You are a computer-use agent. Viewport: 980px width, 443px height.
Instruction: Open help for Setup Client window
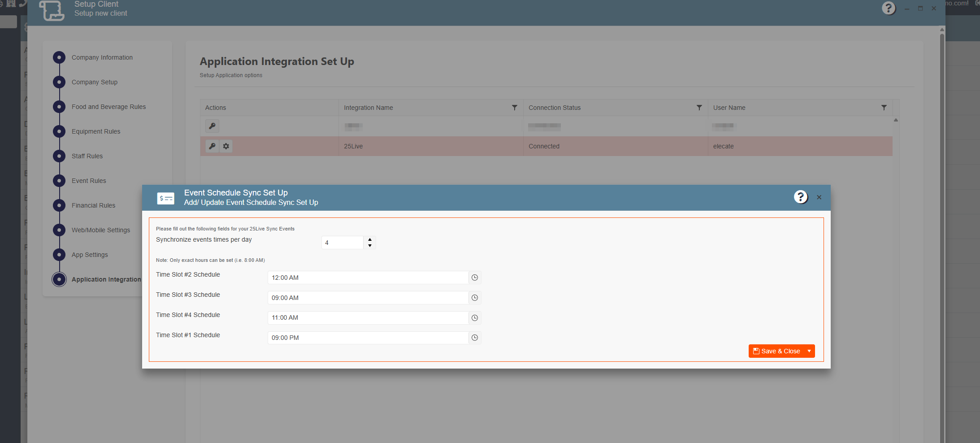point(889,8)
